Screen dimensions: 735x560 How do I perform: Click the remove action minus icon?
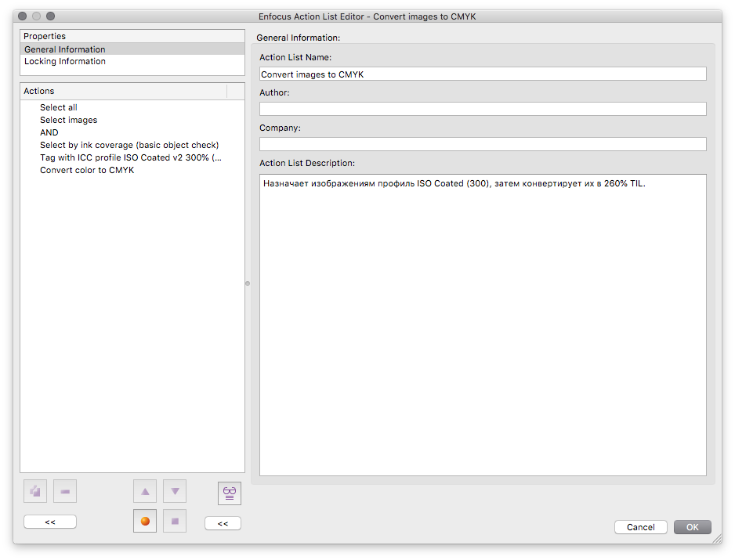click(65, 491)
